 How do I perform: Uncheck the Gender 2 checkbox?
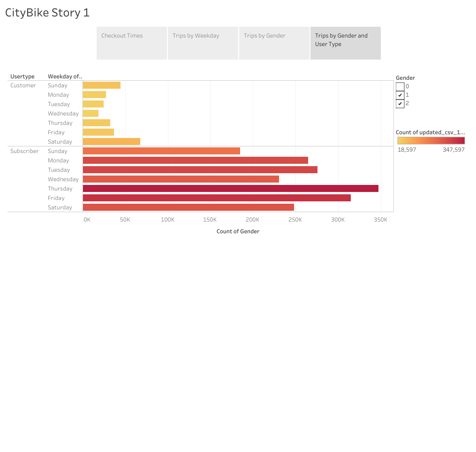pos(400,103)
